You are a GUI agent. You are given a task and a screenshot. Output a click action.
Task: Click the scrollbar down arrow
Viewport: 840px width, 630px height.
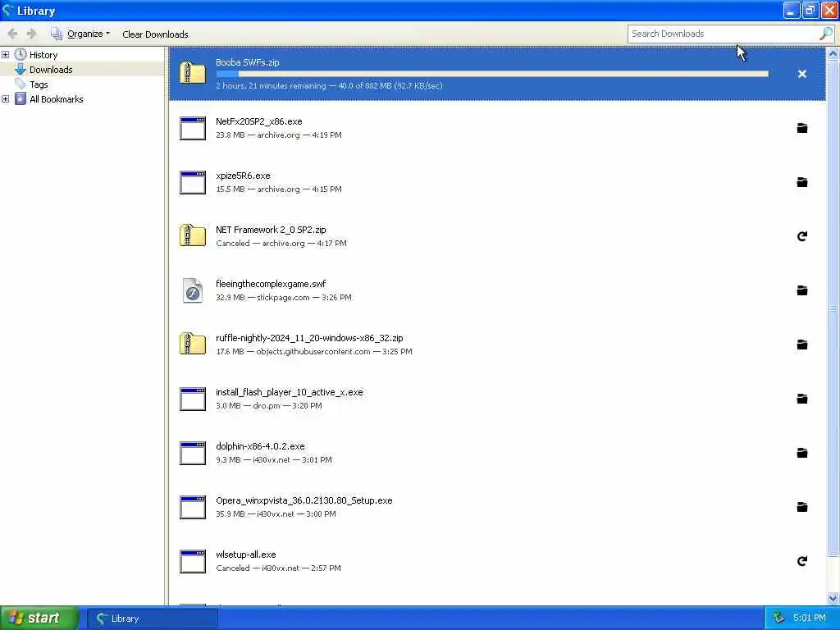coord(833,598)
